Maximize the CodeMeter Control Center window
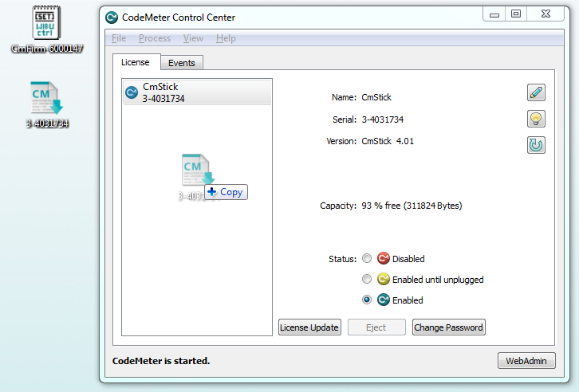579x392 pixels. tap(516, 14)
